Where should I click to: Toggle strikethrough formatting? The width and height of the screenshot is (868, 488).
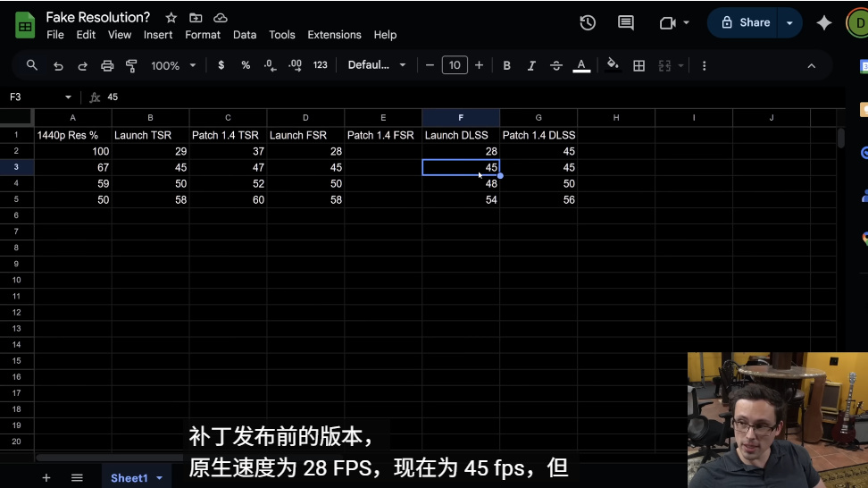[555, 66]
